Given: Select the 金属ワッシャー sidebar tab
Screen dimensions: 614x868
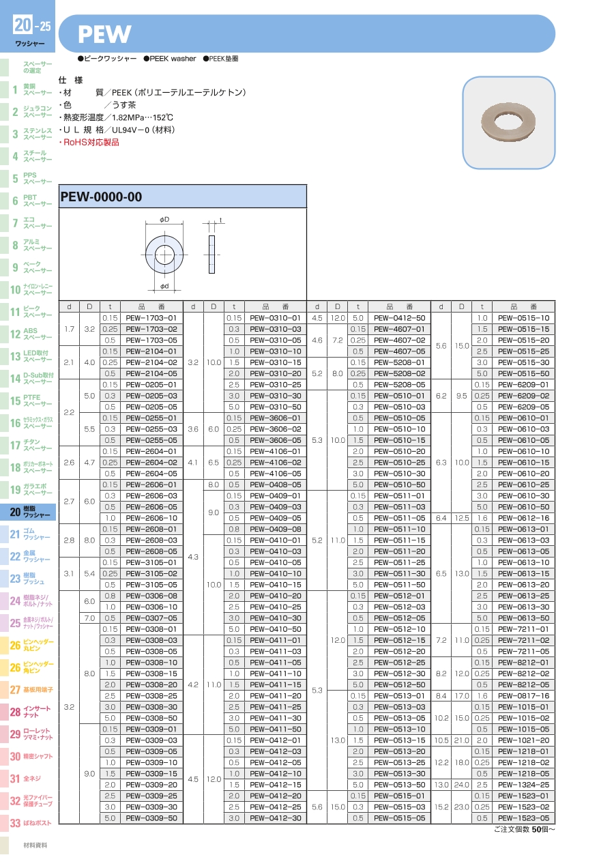Looking at the screenshot, I should [x=28, y=556].
